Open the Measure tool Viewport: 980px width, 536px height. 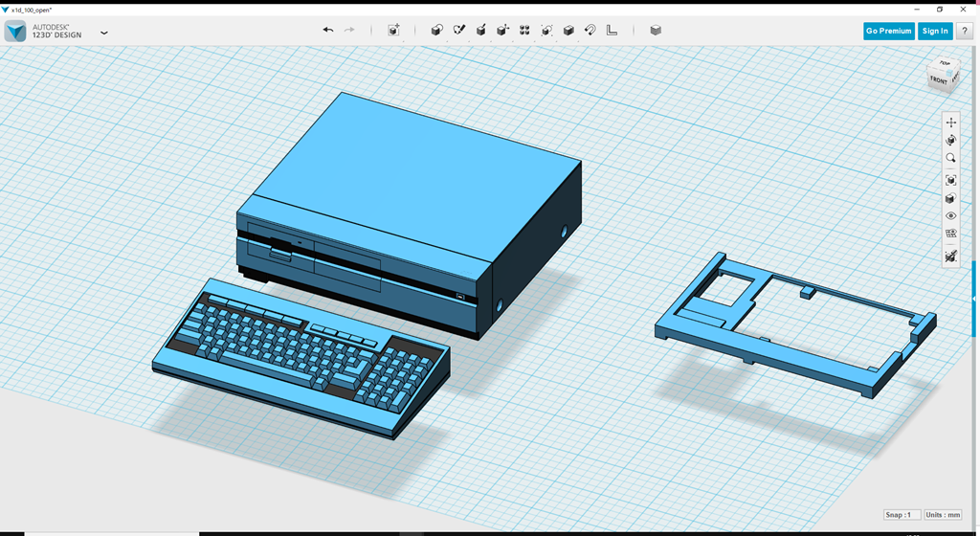click(612, 31)
